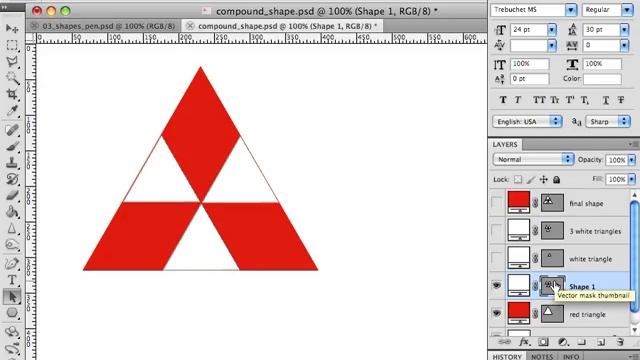Apply Subscript style
Viewport: 640px width, 360px height.
585,100
